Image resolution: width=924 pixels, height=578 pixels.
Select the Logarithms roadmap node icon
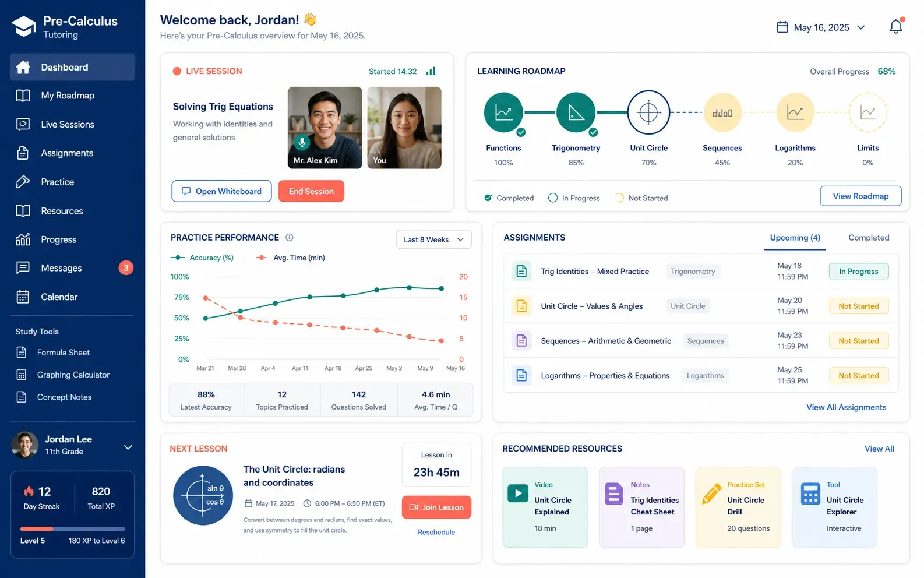(x=795, y=112)
